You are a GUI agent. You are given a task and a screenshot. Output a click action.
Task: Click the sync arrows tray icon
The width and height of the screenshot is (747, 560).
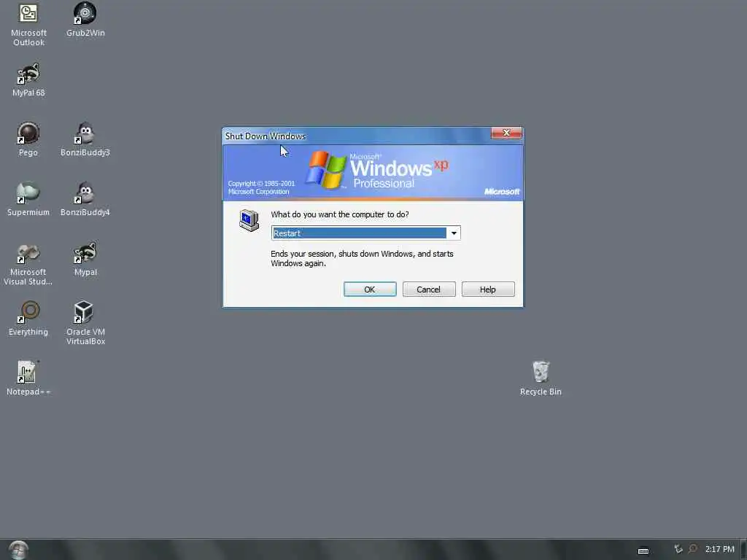678,549
